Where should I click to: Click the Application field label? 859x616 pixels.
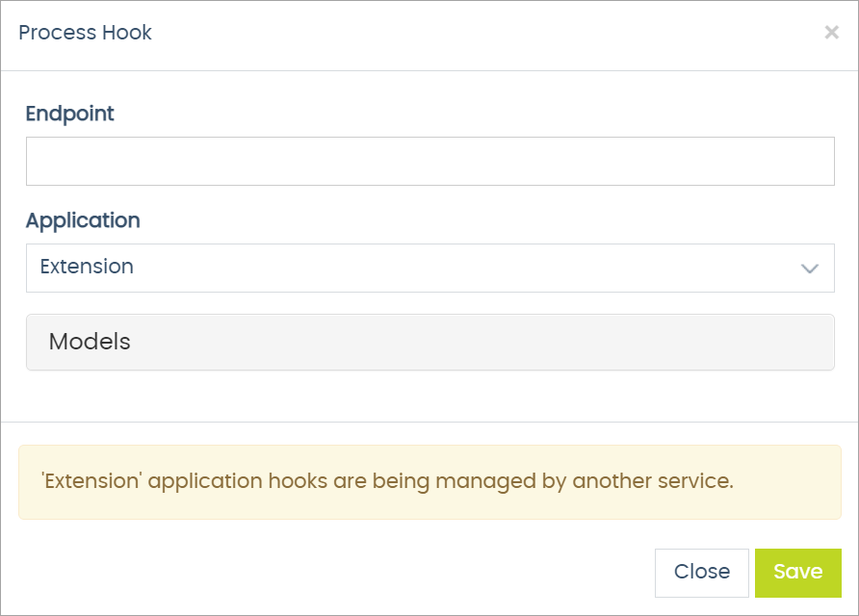pos(83,220)
